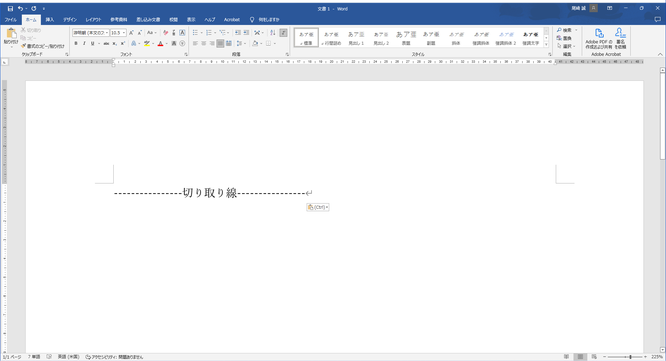Click the Shrink Font icon

(139, 33)
